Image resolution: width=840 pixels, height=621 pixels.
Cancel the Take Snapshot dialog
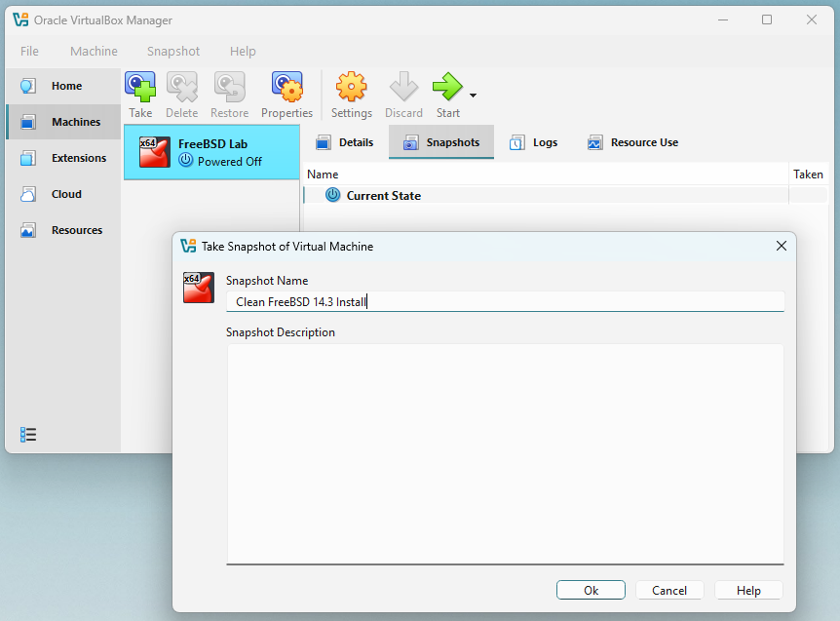point(669,590)
